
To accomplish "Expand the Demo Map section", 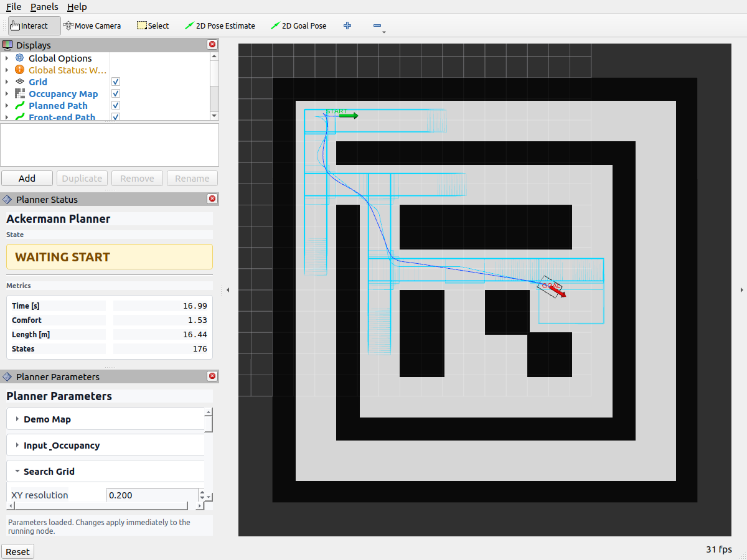I will tap(105, 419).
